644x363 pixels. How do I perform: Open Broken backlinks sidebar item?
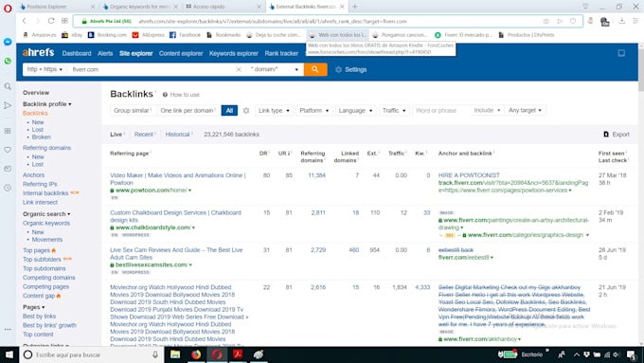tap(41, 136)
